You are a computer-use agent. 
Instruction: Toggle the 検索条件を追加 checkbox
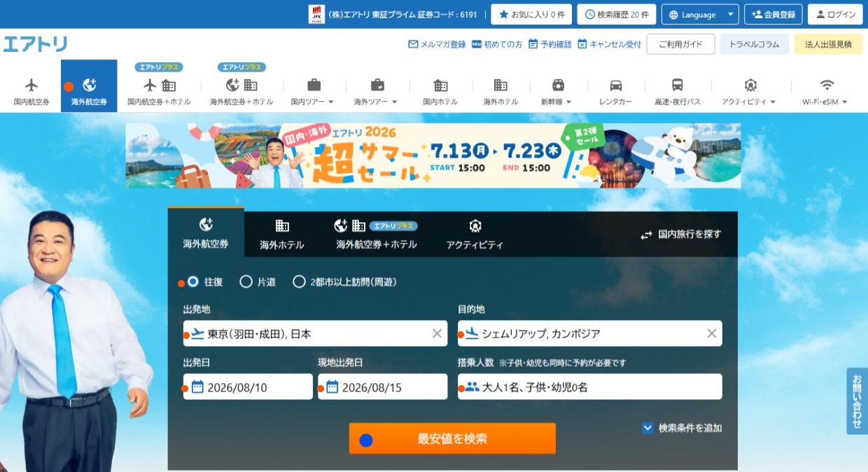647,428
